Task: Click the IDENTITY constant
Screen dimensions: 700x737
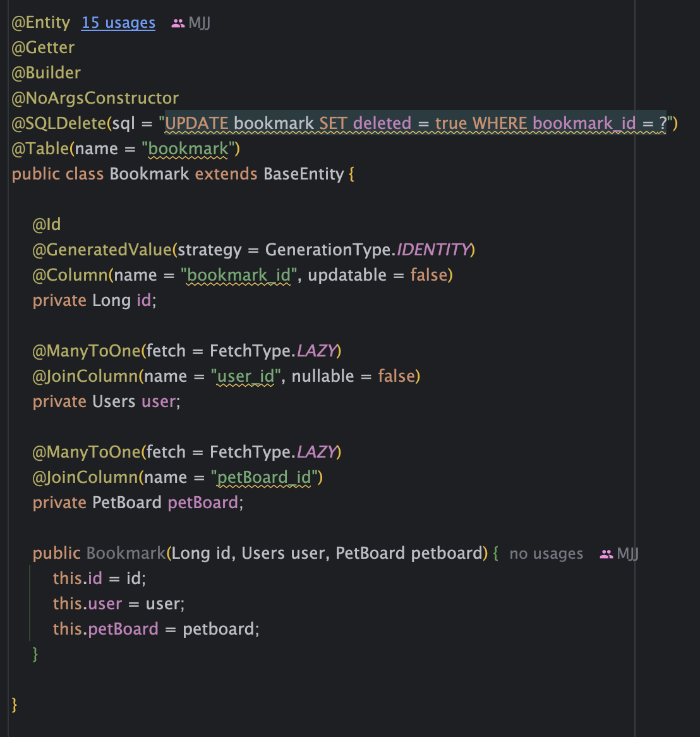Action: tap(433, 250)
